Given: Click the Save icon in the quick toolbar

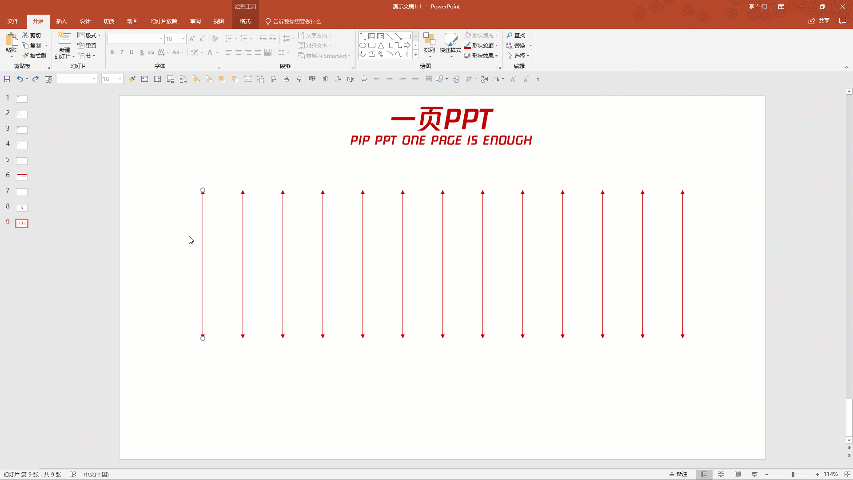Looking at the screenshot, I should point(7,79).
